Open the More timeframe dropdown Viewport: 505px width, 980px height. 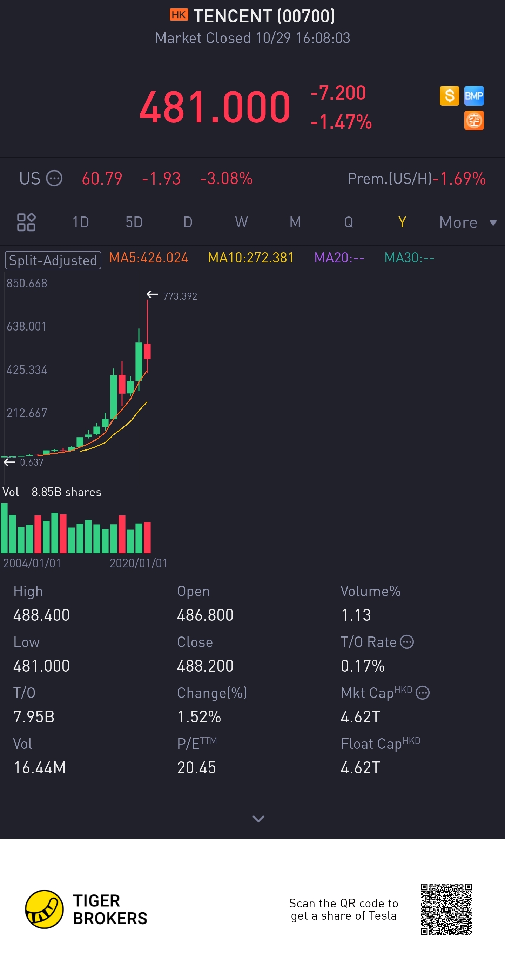tap(468, 222)
